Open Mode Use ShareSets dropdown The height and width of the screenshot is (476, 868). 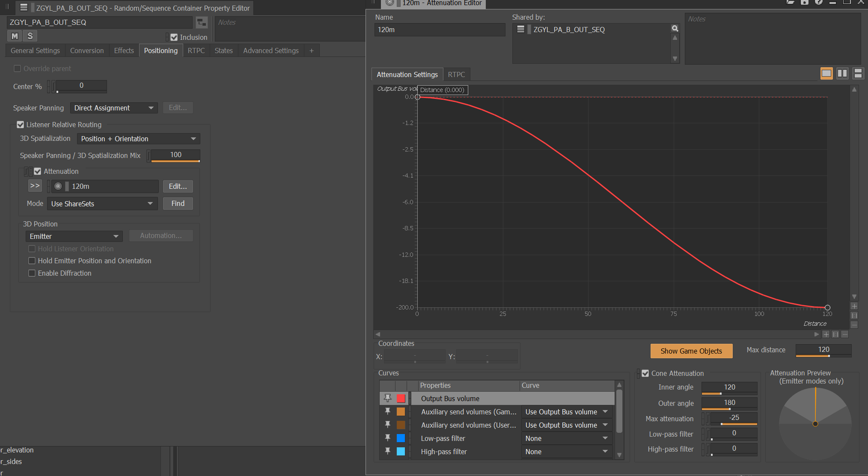(x=102, y=204)
